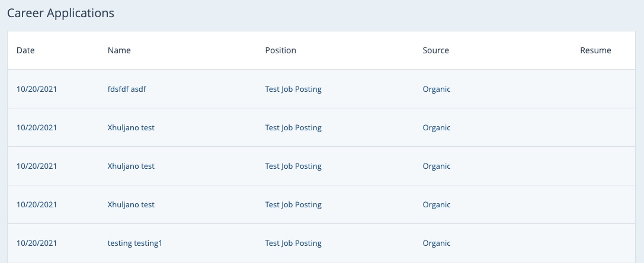This screenshot has width=644, height=263.
Task: Open Test Job Posting for testing testing1
Action: click(x=293, y=243)
